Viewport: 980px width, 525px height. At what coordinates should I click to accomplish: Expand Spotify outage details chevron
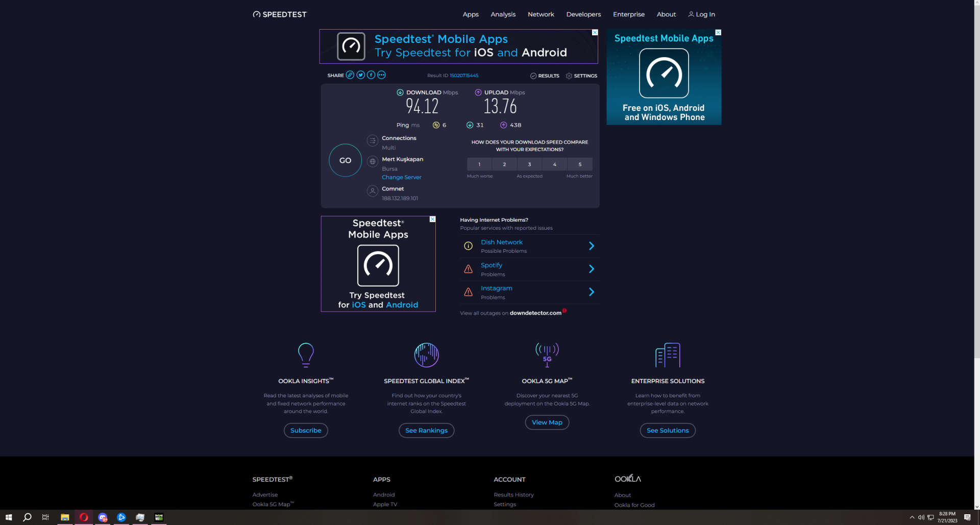pyautogui.click(x=592, y=269)
